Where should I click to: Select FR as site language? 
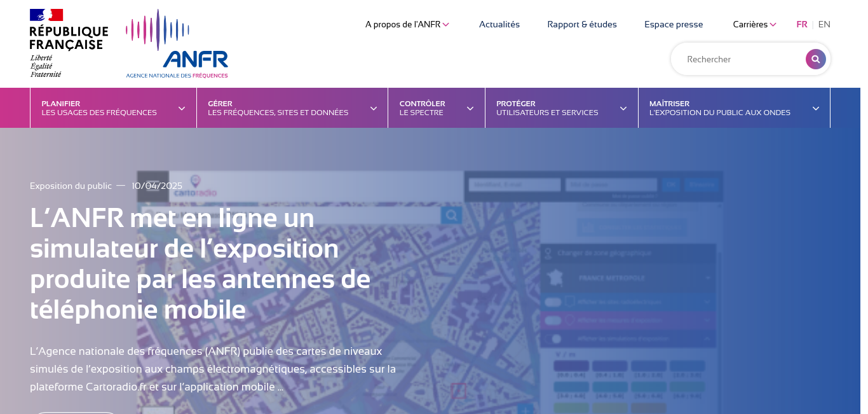coord(802,24)
